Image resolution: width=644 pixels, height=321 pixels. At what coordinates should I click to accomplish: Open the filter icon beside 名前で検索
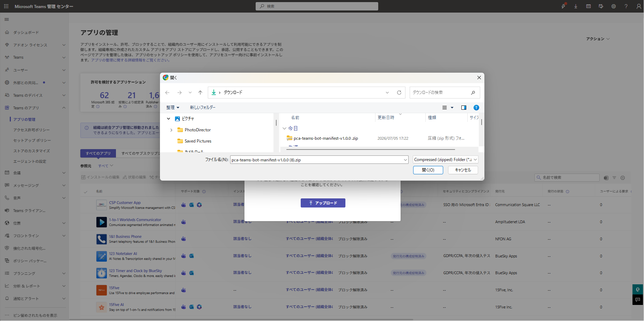[614, 178]
